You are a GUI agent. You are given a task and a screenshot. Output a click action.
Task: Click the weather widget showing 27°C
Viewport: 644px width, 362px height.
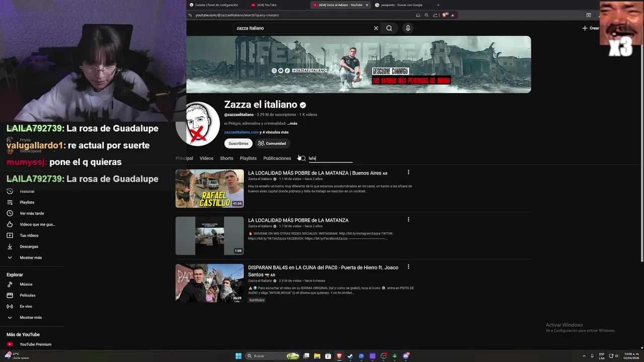[16, 356]
